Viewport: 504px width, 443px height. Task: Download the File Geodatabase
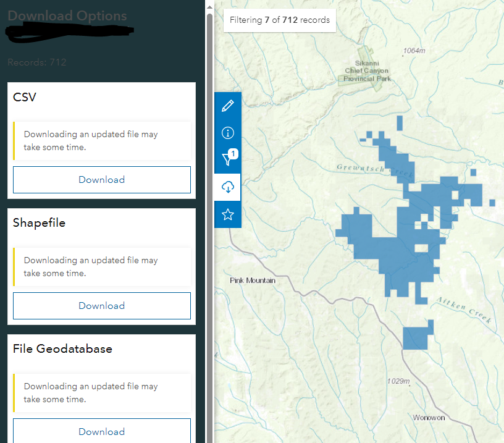pos(101,431)
